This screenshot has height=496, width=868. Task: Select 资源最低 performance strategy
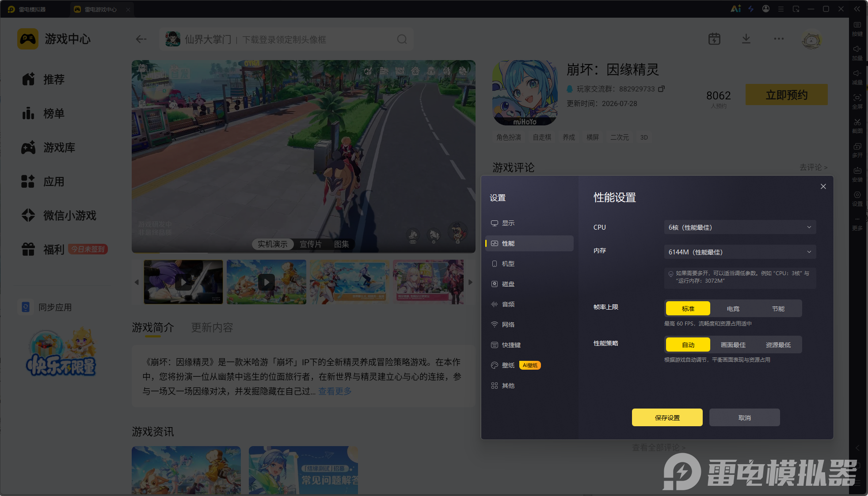pyautogui.click(x=778, y=345)
